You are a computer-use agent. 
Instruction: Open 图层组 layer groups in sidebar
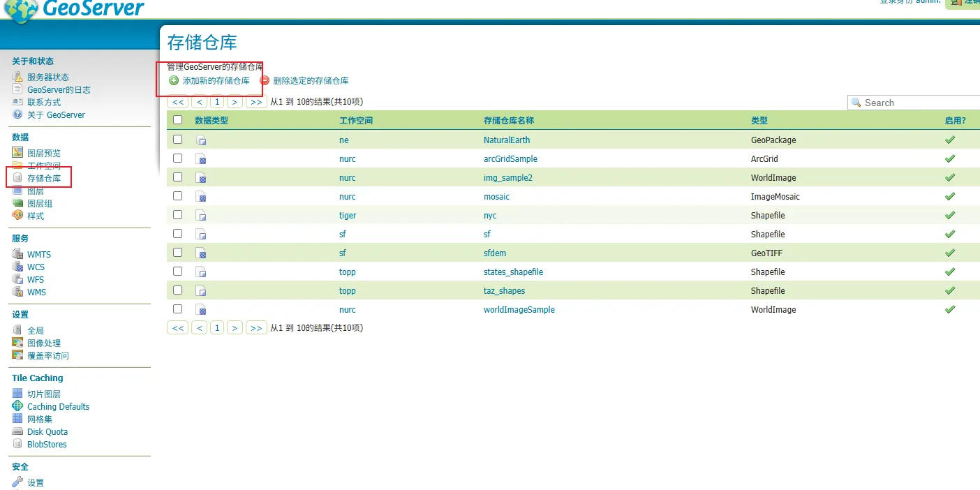(40, 203)
